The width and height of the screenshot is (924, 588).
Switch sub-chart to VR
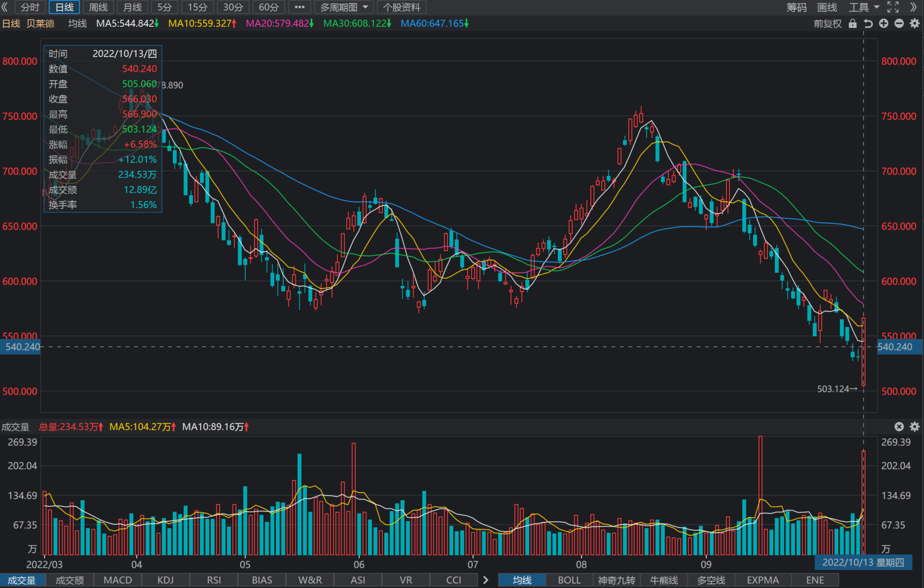tap(406, 580)
